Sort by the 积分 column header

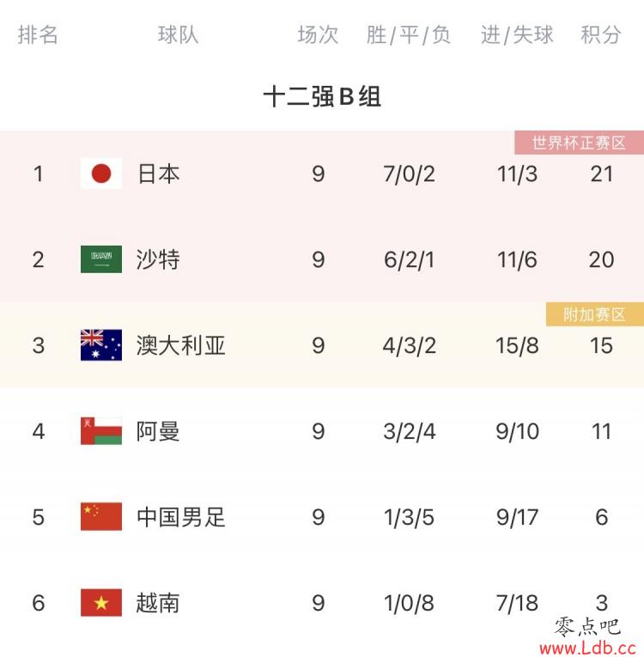coord(601,34)
